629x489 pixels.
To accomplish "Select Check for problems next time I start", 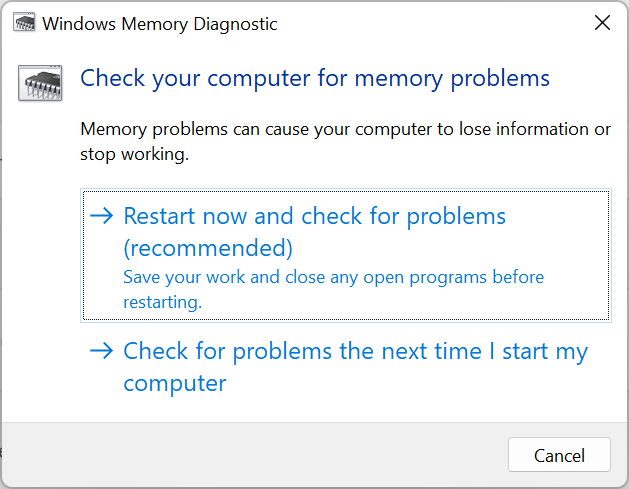I will 355,351.
